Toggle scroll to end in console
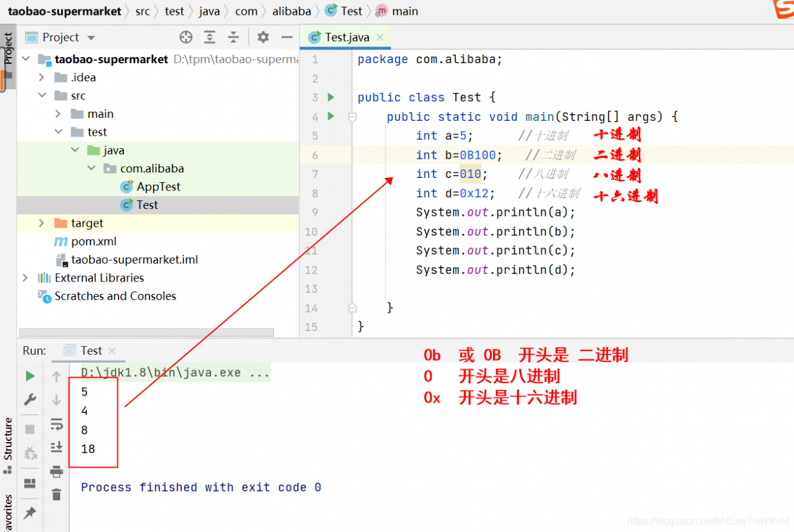This screenshot has width=794, height=532. [x=56, y=447]
